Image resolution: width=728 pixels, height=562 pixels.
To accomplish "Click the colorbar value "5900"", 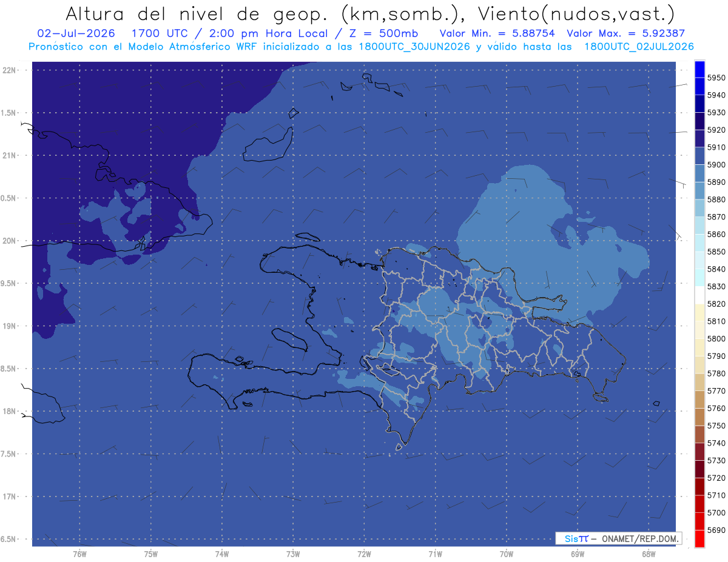I will (716, 165).
